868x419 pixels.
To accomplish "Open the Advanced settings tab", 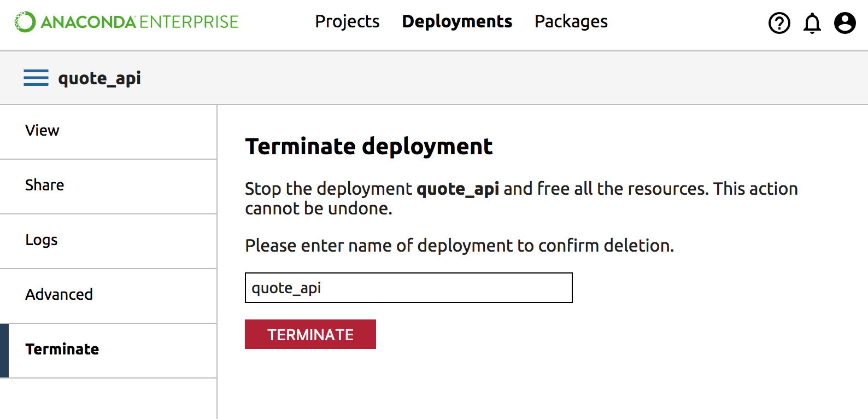I will click(59, 294).
